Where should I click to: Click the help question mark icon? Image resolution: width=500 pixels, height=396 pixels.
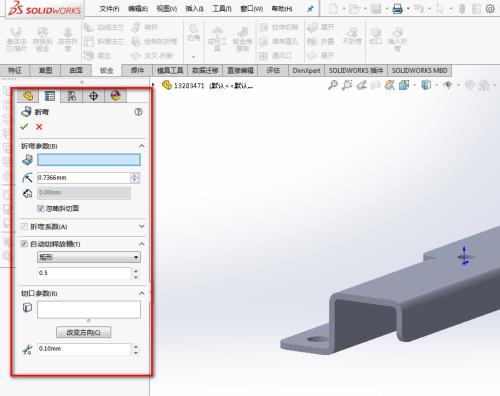[138, 112]
